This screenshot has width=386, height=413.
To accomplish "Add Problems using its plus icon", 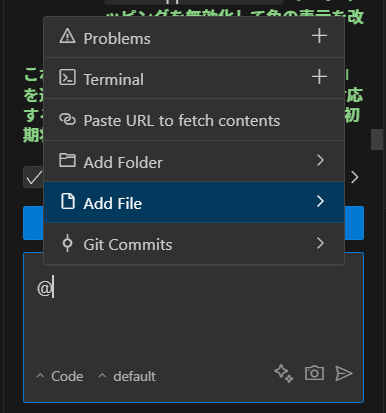I will click(x=319, y=36).
